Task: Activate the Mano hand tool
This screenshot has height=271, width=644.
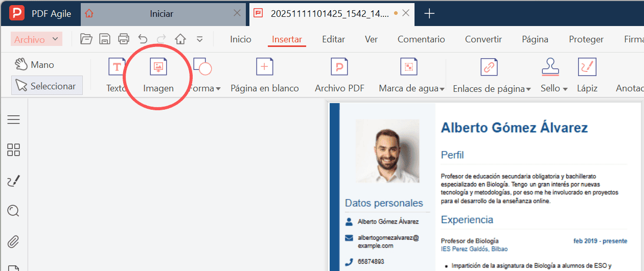Action: click(x=35, y=65)
